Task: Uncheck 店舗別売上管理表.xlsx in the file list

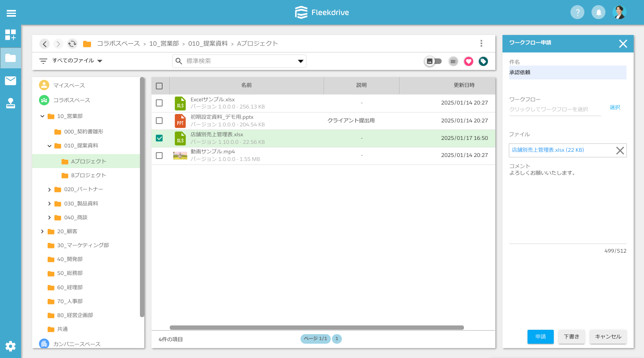Action: [x=159, y=138]
